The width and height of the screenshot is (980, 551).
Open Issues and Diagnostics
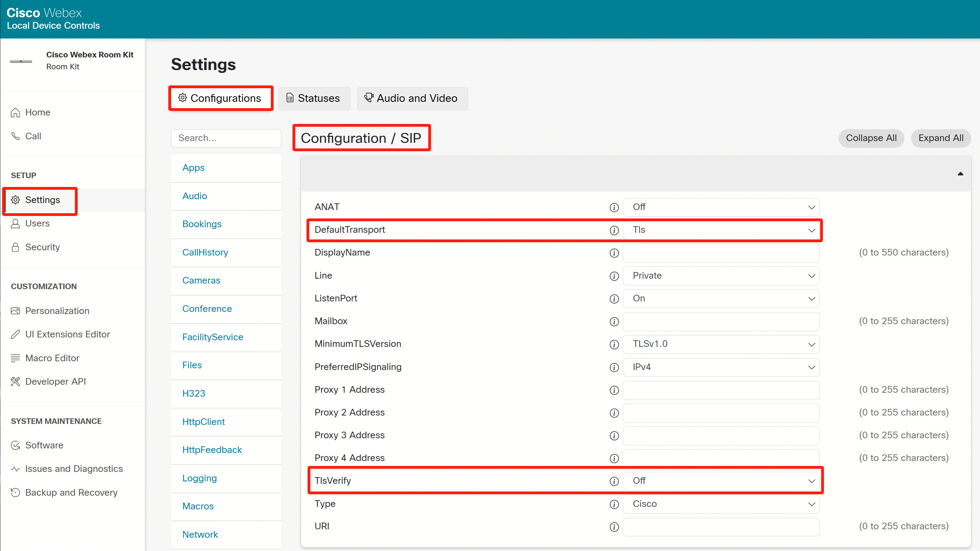click(66, 468)
